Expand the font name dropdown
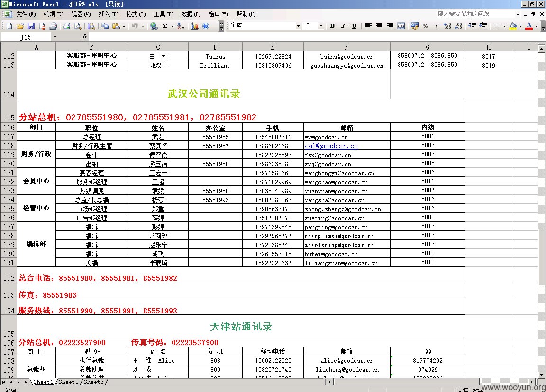This screenshot has width=546, height=392. 298,26
